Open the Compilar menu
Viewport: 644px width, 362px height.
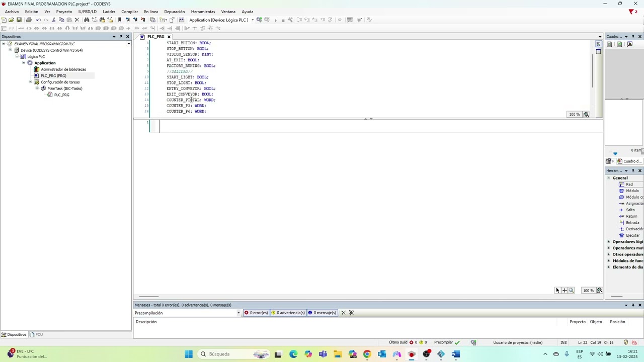(x=130, y=12)
